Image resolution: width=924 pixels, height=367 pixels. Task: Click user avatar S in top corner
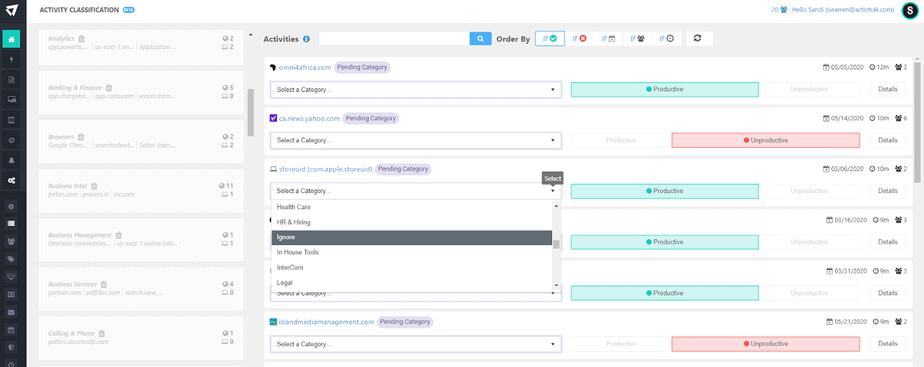coord(909,11)
